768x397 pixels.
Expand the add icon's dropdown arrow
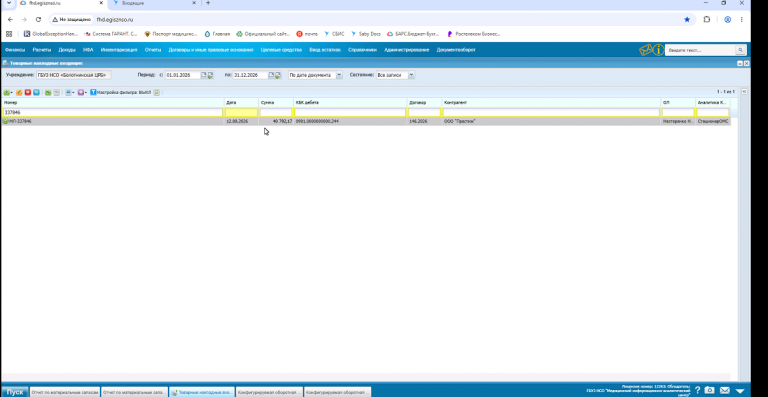12,93
